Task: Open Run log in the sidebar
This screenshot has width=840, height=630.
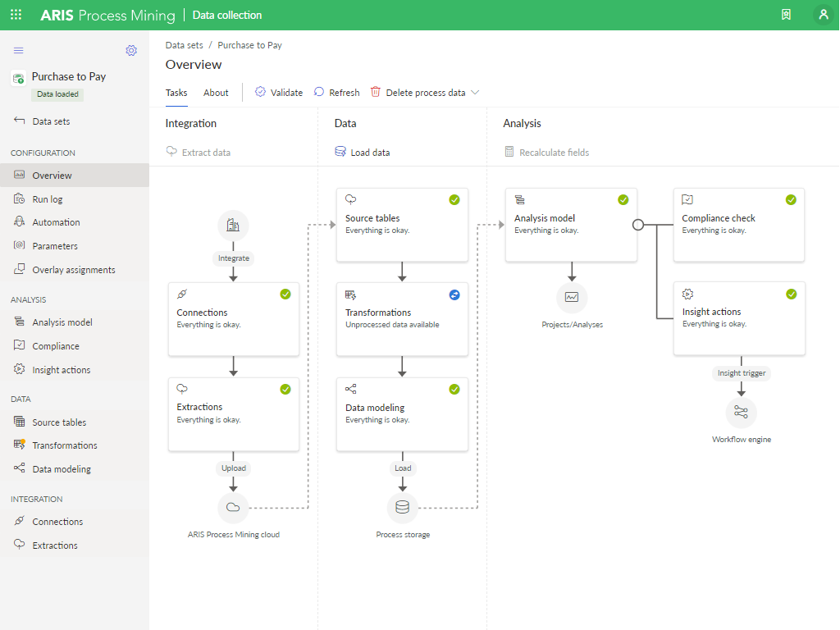Action: (75, 199)
